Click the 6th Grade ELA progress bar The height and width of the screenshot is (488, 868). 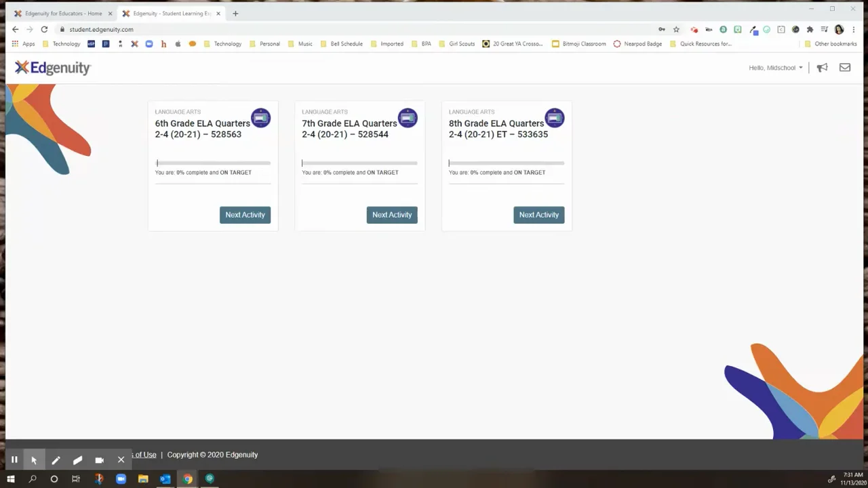[213, 163]
